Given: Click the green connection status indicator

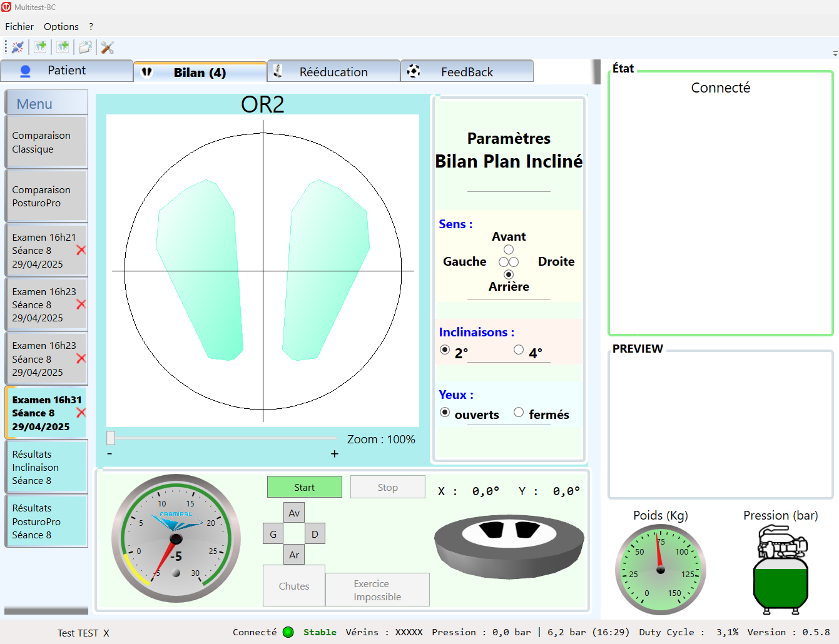Looking at the screenshot, I should pyautogui.click(x=288, y=632).
